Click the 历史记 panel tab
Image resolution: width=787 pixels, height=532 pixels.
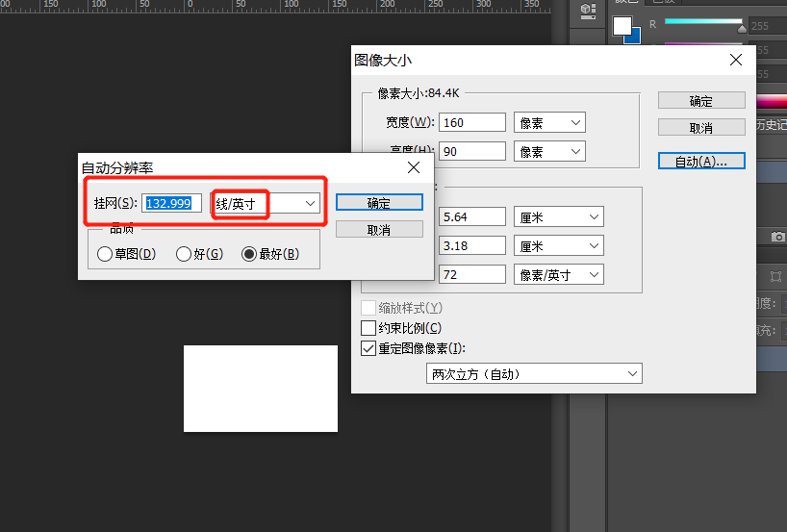772,125
